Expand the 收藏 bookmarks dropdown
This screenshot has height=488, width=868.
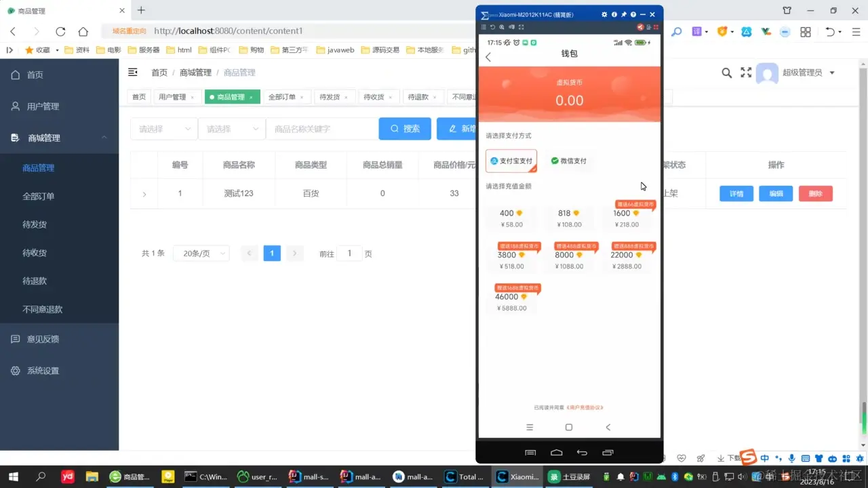[57, 50]
